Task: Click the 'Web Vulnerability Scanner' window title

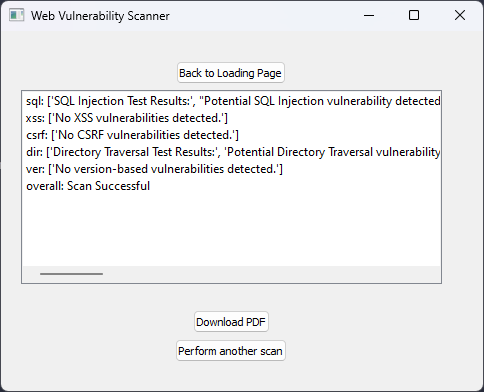Action: coord(100,16)
